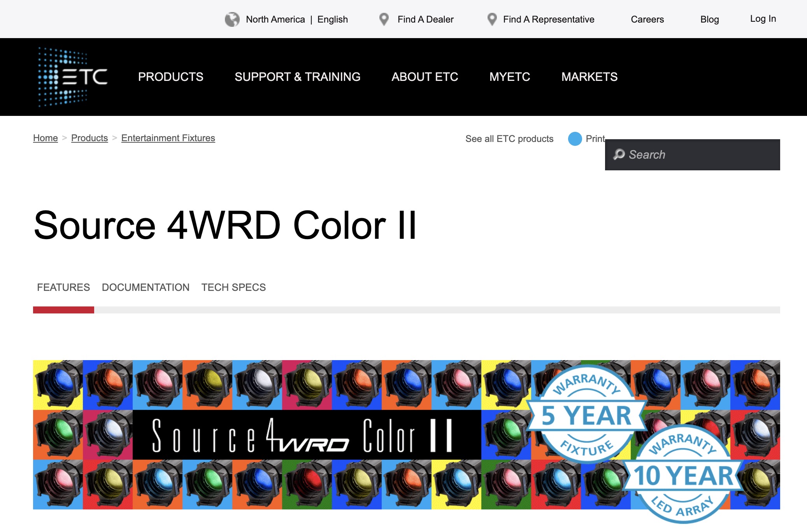Click See all ETC products link

[x=509, y=139]
